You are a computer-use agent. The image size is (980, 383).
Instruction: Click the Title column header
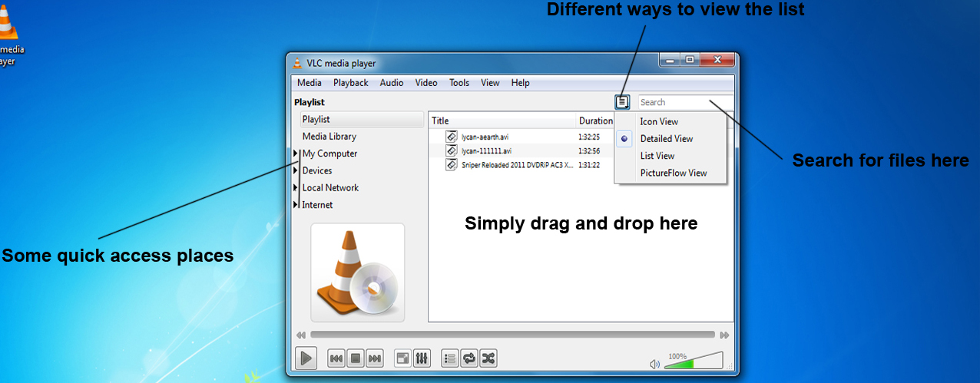coord(440,121)
